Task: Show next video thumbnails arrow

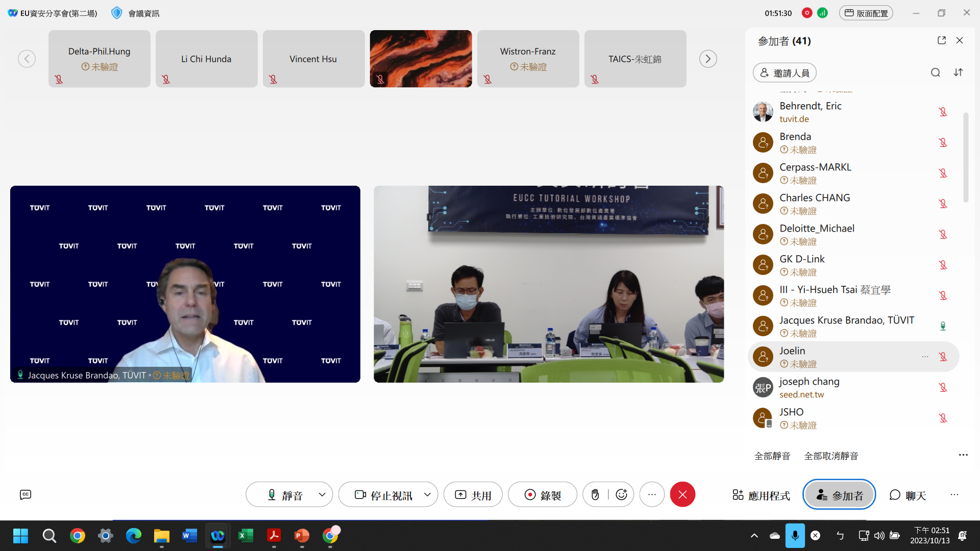Action: [x=708, y=59]
